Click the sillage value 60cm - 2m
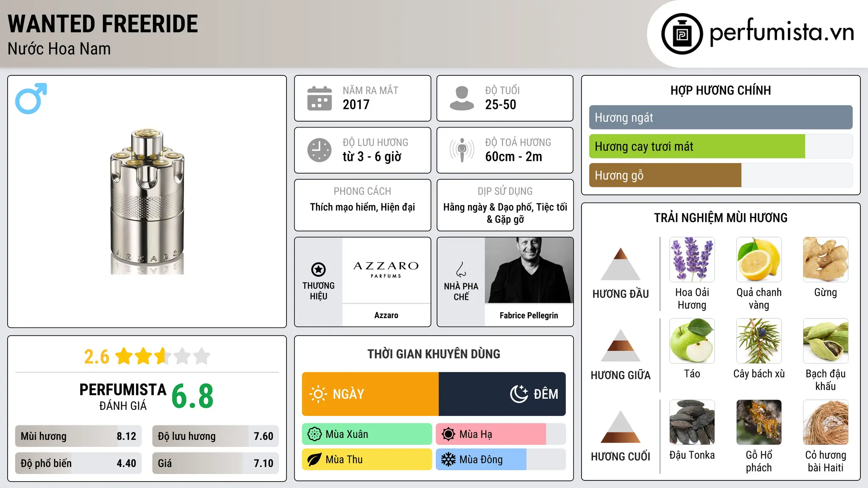The height and width of the screenshot is (488, 868). tap(514, 157)
